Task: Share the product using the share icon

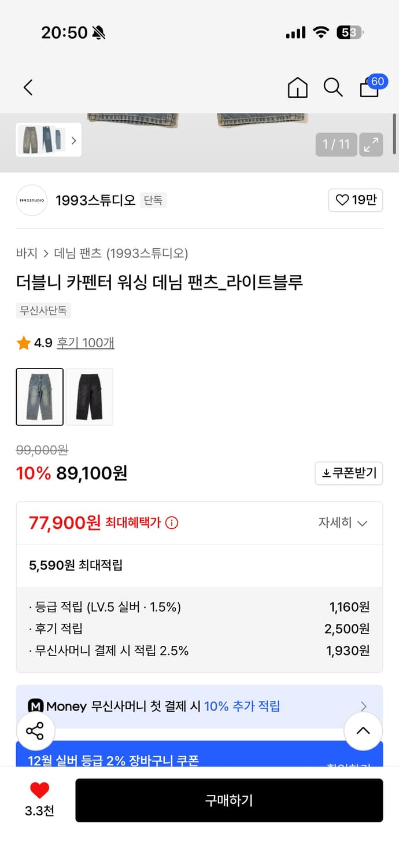Action: pos(35,731)
